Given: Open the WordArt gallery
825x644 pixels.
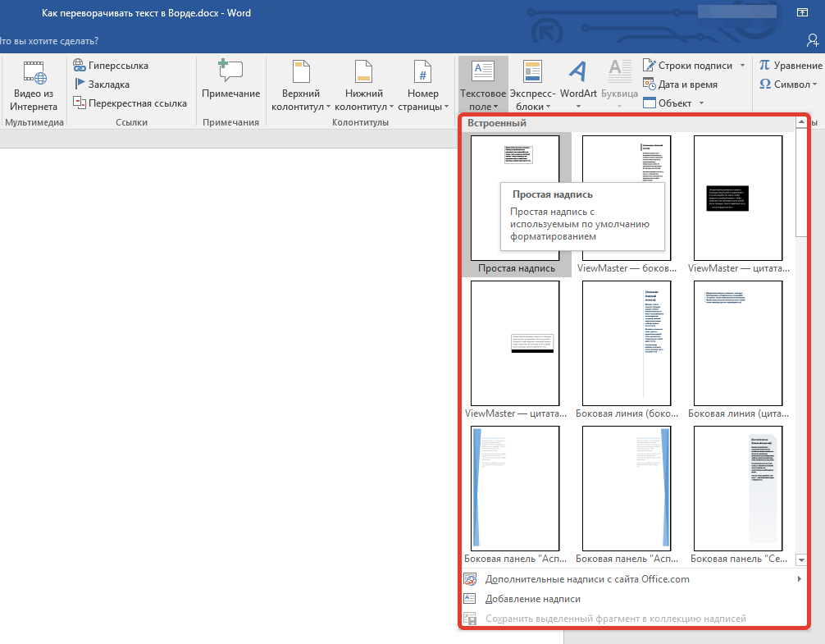Looking at the screenshot, I should point(578,84).
